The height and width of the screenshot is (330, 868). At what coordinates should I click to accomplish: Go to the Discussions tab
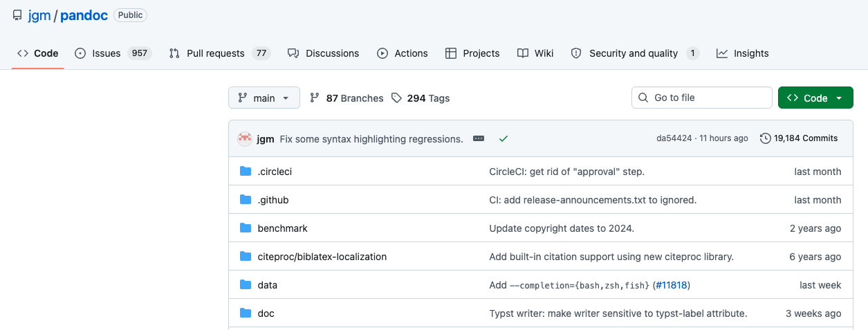(323, 53)
